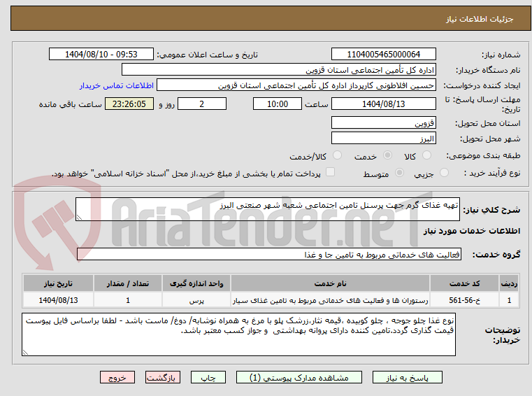The width and height of the screenshot is (532, 396).
Task: Click the request creator name field
Action: coord(296,85)
